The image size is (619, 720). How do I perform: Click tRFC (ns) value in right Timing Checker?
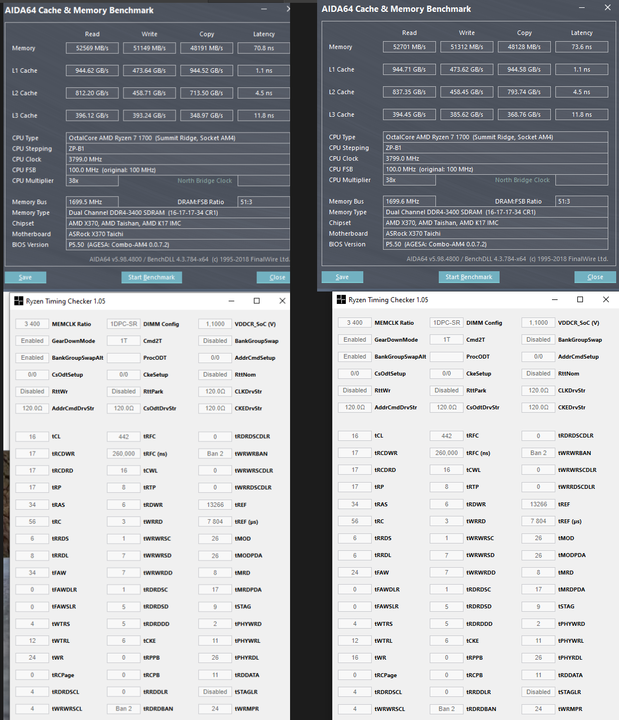(x=446, y=453)
